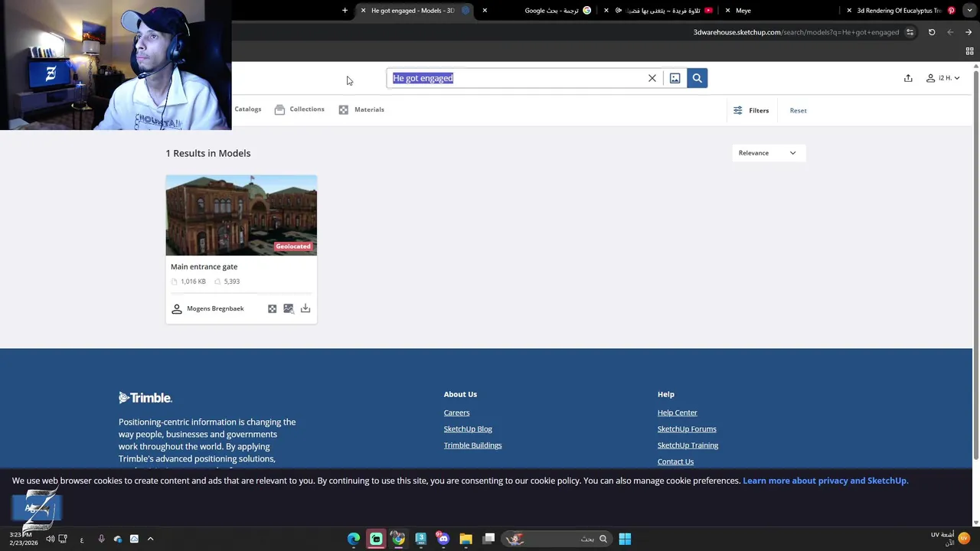Open File Explorer from the taskbar
Viewport: 980px width, 551px height.
tap(465, 539)
